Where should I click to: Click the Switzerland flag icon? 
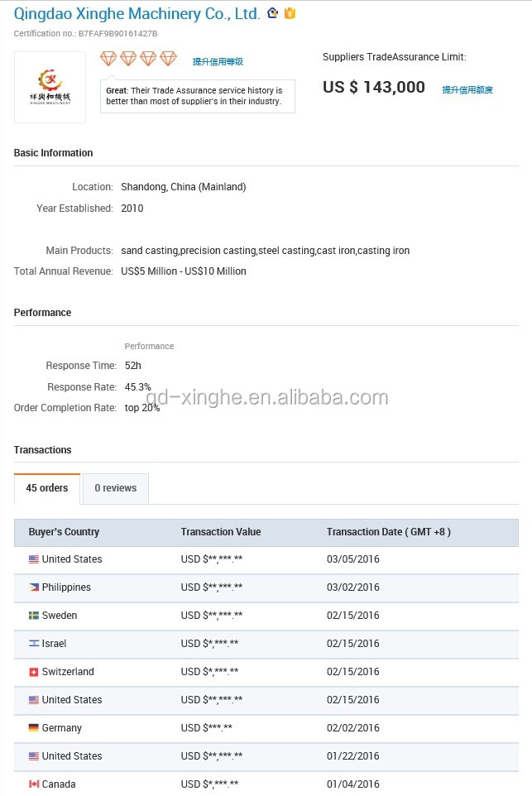click(x=34, y=672)
